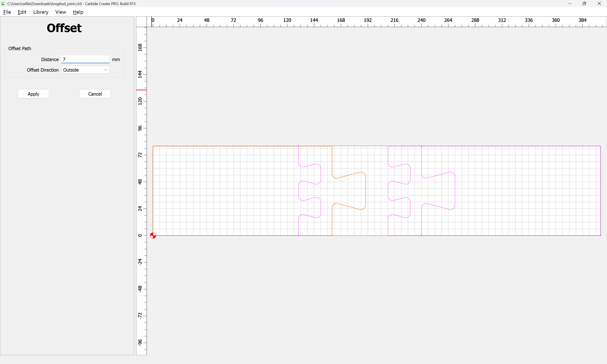Click the 240 mark on horizontal ruler
607x364 pixels.
point(421,20)
